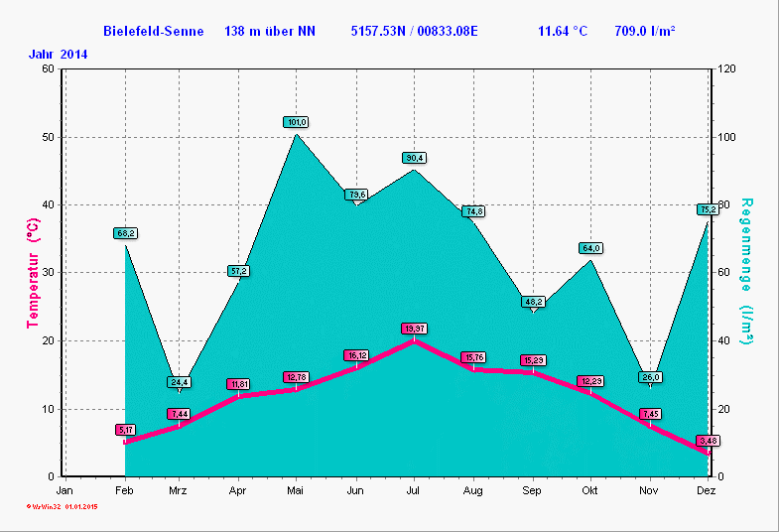Click the 'Regenmenge (l/m²)' axis title

click(746, 271)
